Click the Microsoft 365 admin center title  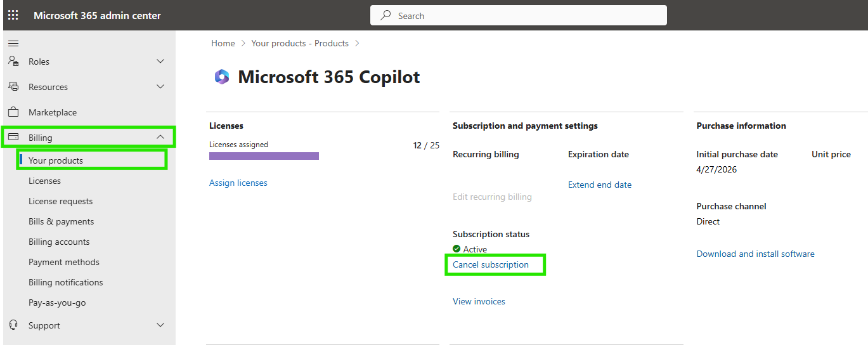pyautogui.click(x=97, y=15)
